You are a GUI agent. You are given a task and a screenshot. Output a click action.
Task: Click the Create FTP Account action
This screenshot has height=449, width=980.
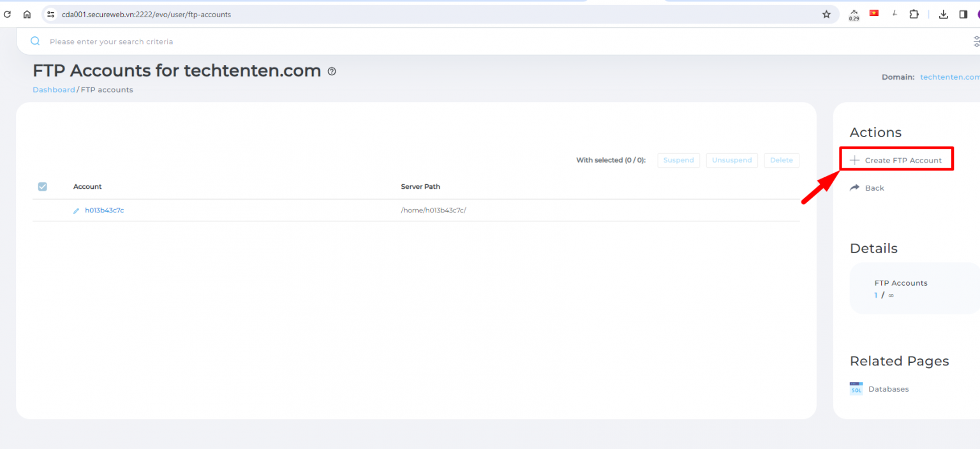(901, 159)
